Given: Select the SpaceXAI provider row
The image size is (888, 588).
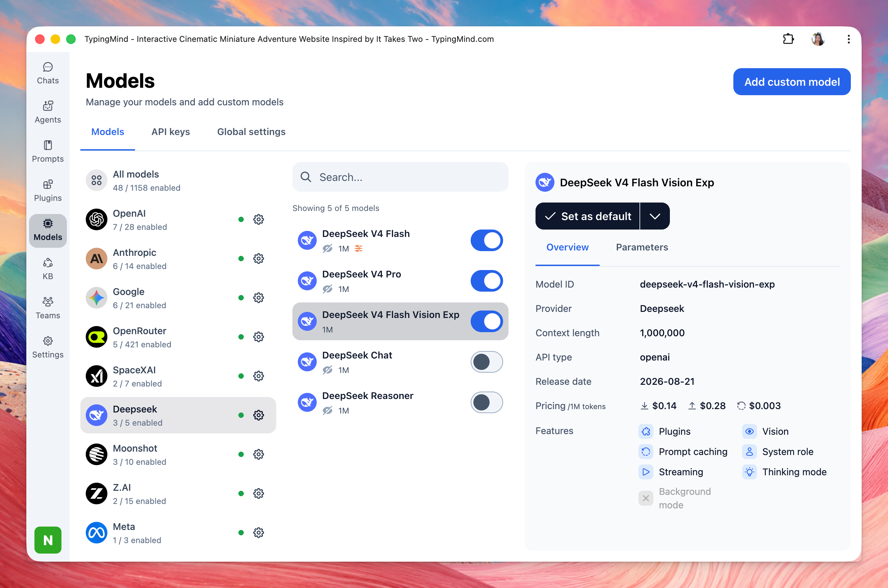Looking at the screenshot, I should point(178,376).
